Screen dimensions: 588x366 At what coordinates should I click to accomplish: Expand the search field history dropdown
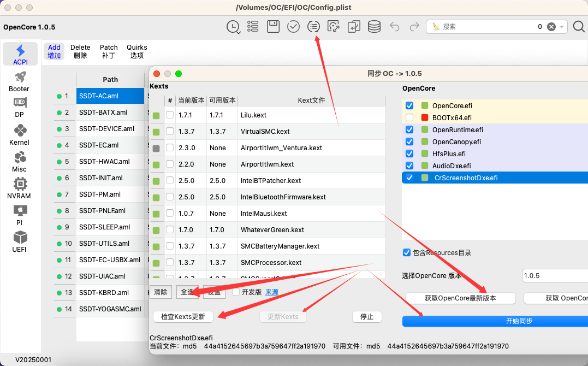pos(563,27)
